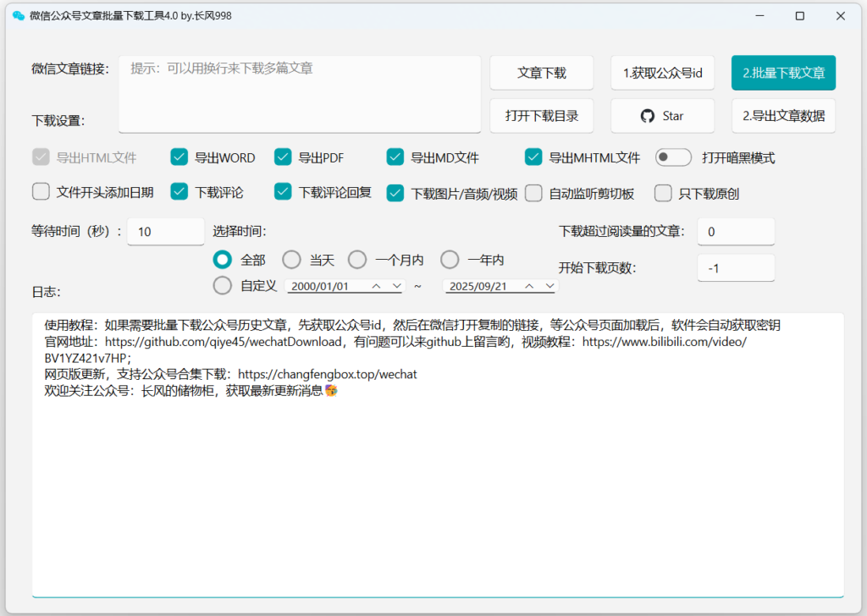867x616 pixels.
Task: Enable 文件开头添加日期 checkbox
Action: [41, 192]
